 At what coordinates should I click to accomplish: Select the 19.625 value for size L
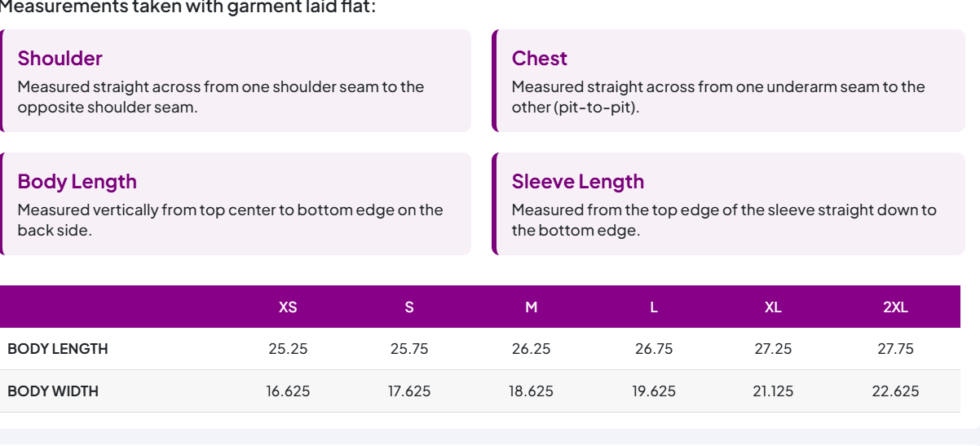click(x=654, y=391)
